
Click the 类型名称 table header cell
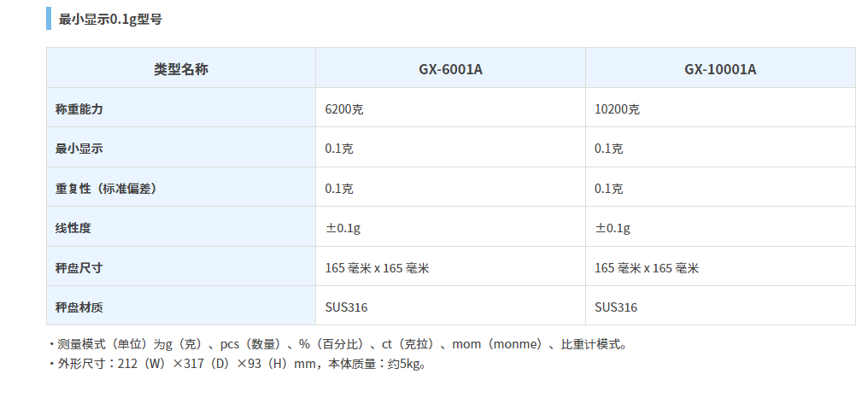(x=180, y=69)
